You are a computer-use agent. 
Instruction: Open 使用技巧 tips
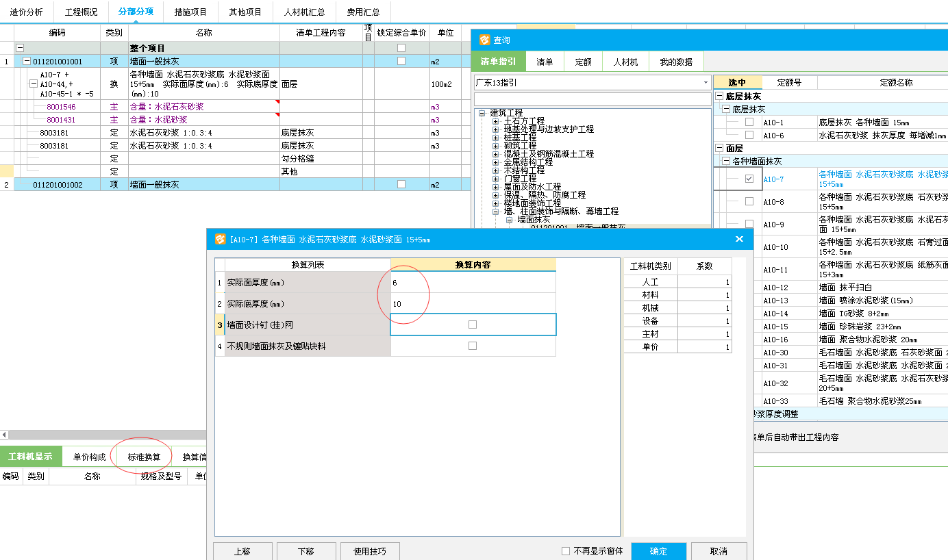[x=370, y=551]
